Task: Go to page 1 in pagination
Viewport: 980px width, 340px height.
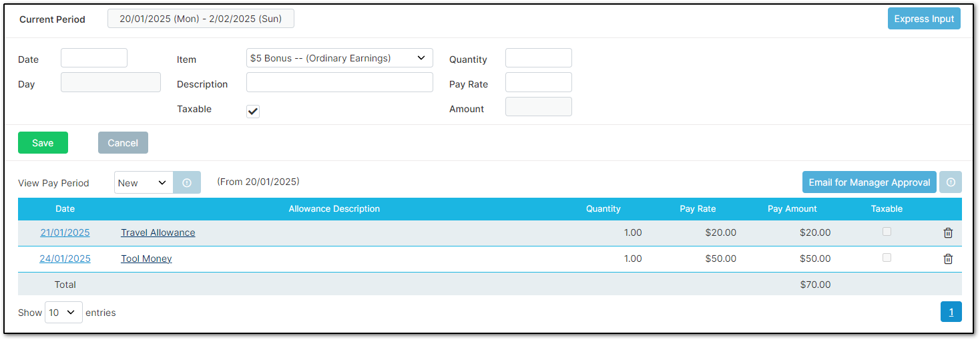Action: pyautogui.click(x=951, y=312)
